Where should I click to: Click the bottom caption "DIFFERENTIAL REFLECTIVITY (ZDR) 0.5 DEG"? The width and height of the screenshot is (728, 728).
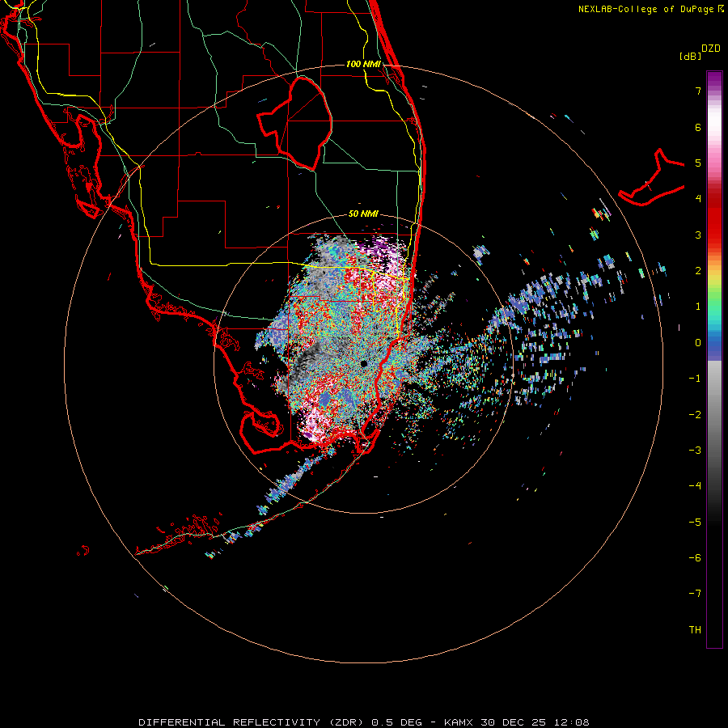click(281, 722)
